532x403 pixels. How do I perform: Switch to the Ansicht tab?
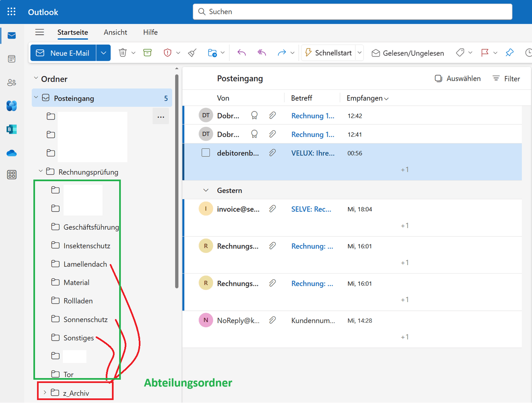115,32
